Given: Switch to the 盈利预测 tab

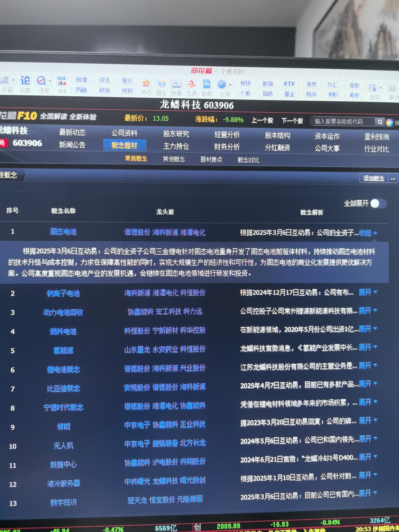Looking at the screenshot, I should point(376,137).
